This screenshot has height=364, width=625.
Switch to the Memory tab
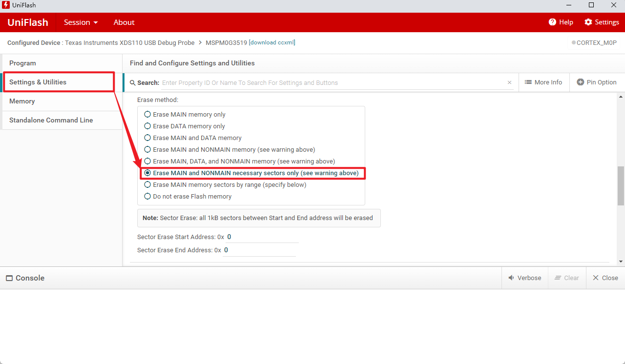pos(22,101)
